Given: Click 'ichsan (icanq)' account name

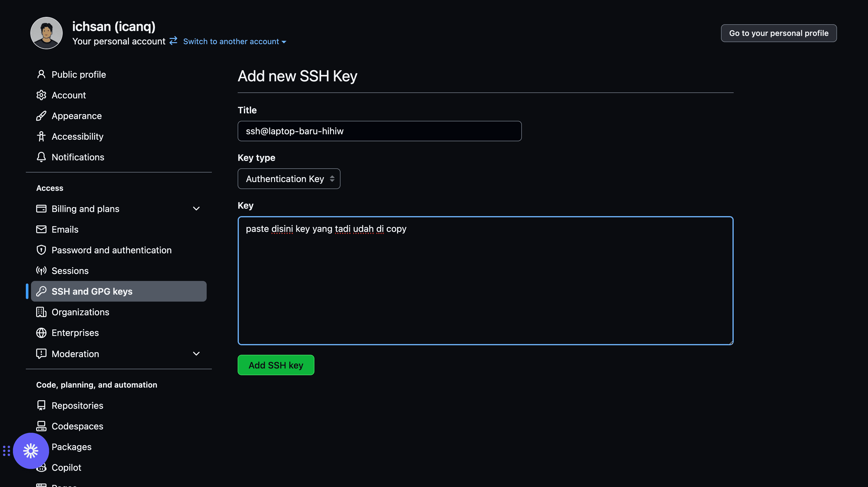Looking at the screenshot, I should pos(114,26).
